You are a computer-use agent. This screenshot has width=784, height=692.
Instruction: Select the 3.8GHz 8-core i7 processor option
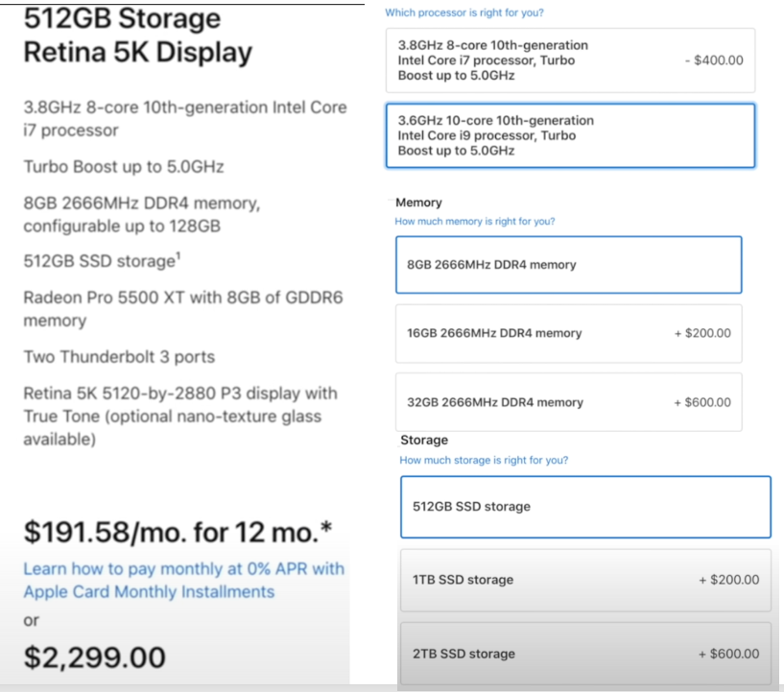[571, 60]
